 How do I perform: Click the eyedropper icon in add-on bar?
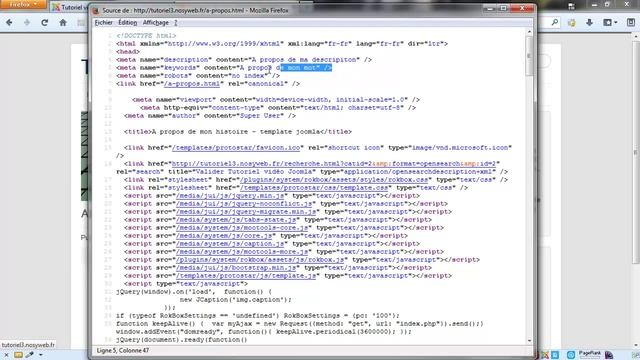coord(30,355)
